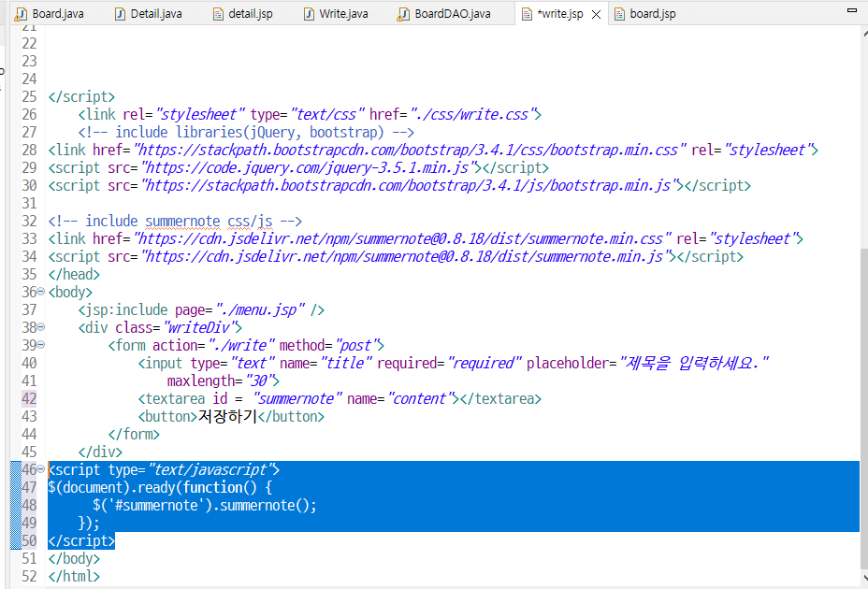Switch to the detail.jsp tab

click(x=243, y=14)
